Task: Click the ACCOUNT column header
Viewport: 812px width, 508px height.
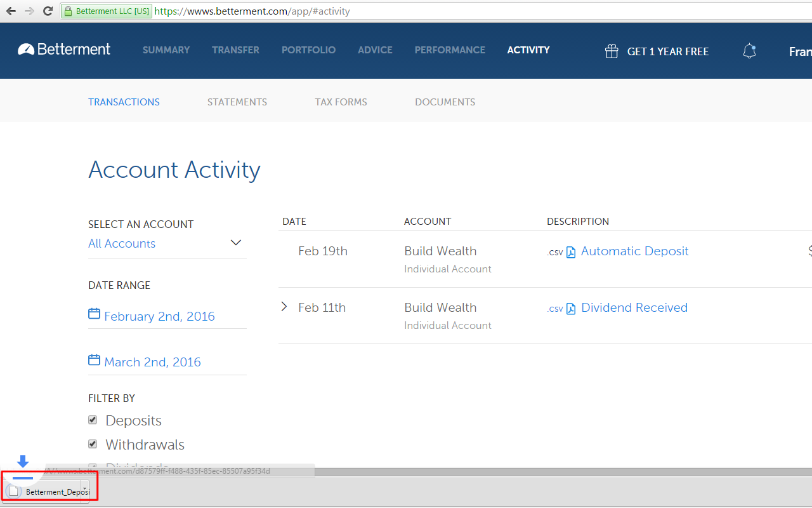Action: [428, 222]
